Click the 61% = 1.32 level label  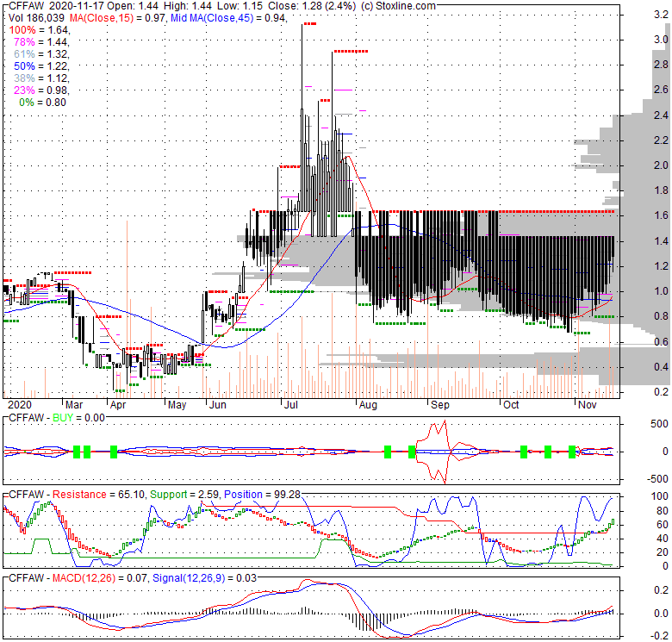tap(40, 54)
